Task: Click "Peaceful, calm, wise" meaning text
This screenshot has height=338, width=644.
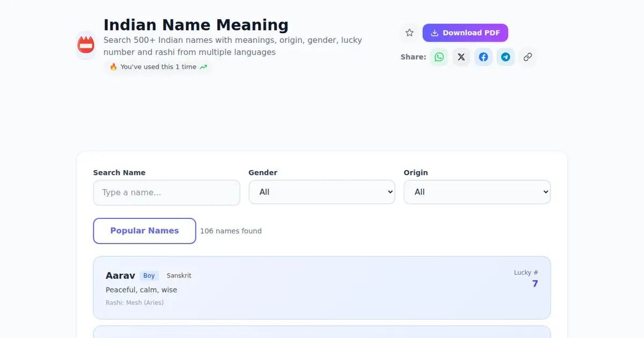Action: point(141,290)
